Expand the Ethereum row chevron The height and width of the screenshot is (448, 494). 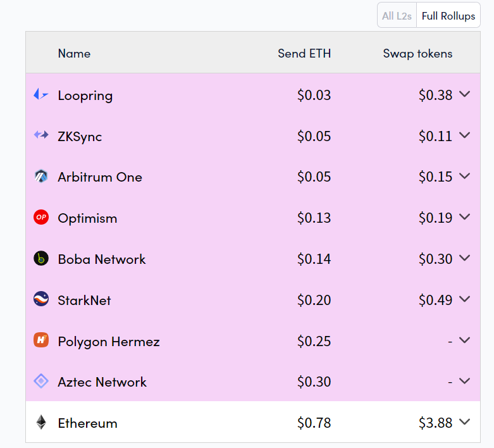465,421
